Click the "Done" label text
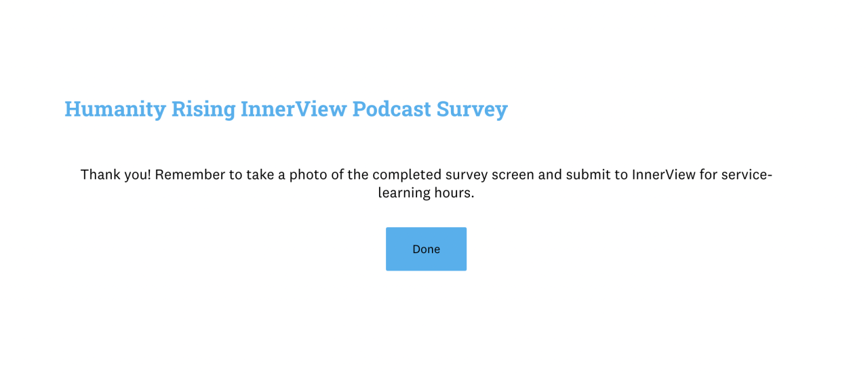868x373 pixels. [426, 249]
